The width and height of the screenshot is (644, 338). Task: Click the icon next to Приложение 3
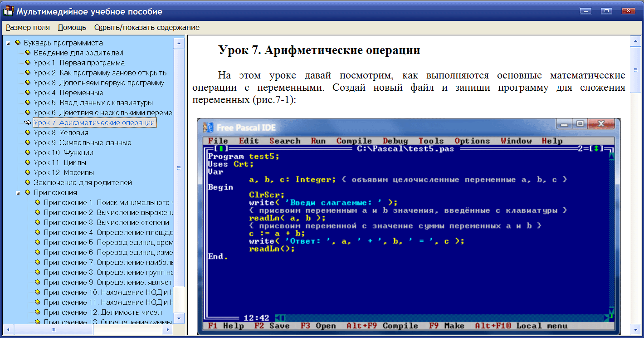[x=37, y=222]
